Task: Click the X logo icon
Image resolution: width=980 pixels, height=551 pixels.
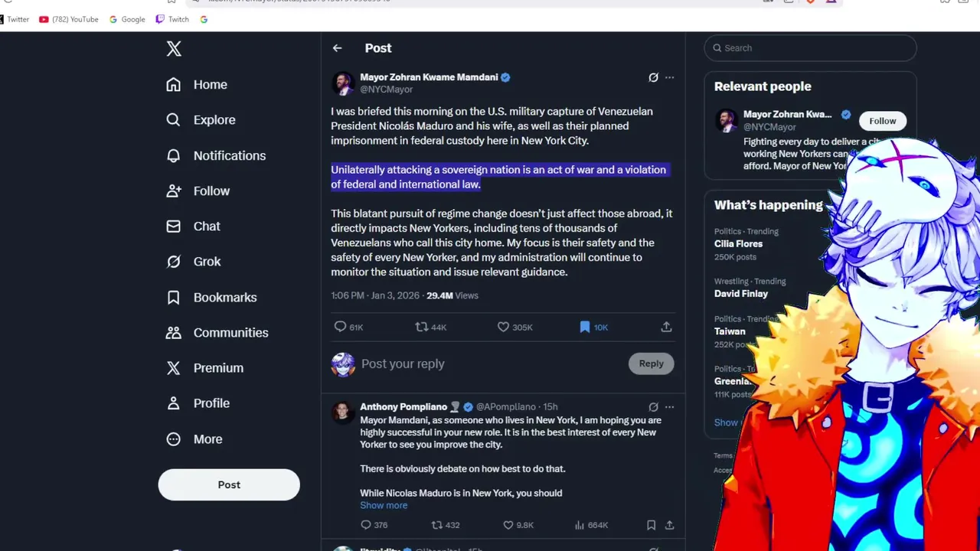Action: coord(174,49)
